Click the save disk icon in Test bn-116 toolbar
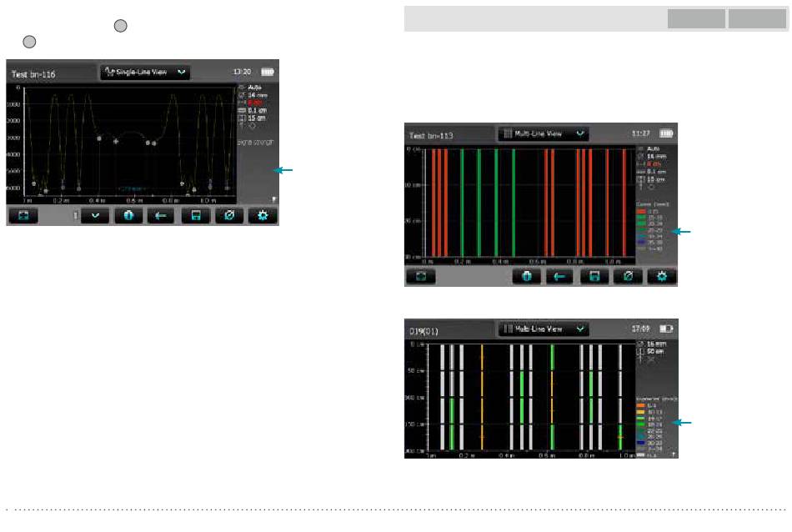Viewport: 792px width, 532px height. point(196,216)
